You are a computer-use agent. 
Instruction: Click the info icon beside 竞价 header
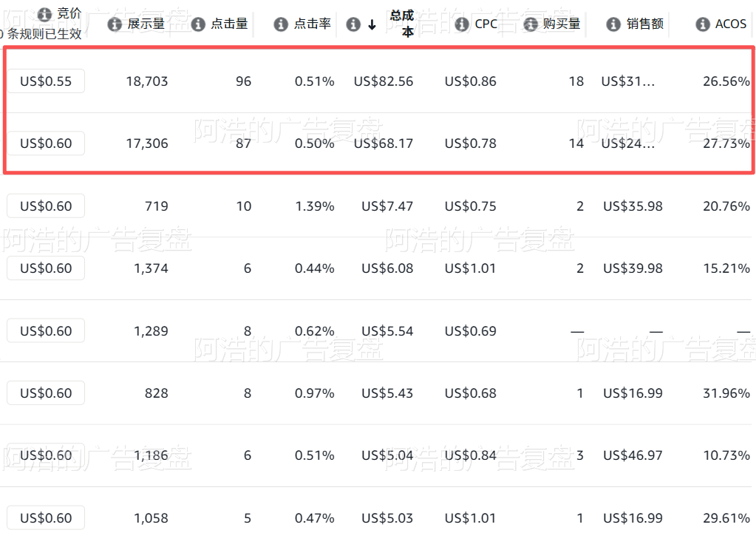pos(44,15)
